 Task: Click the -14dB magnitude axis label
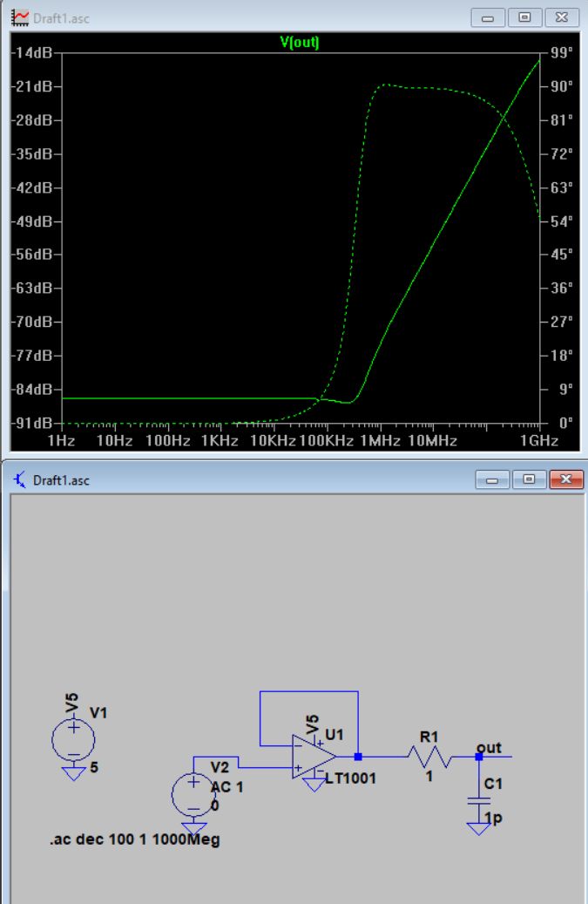point(31,52)
